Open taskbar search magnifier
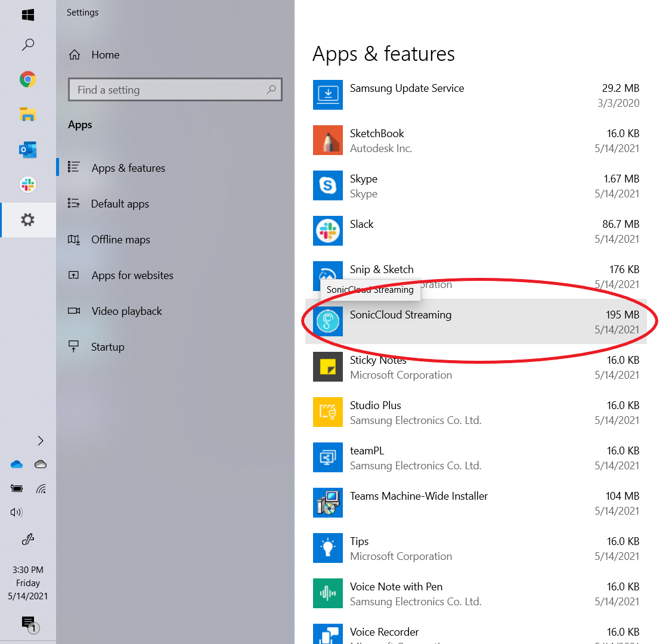This screenshot has height=644, width=672. (x=27, y=45)
